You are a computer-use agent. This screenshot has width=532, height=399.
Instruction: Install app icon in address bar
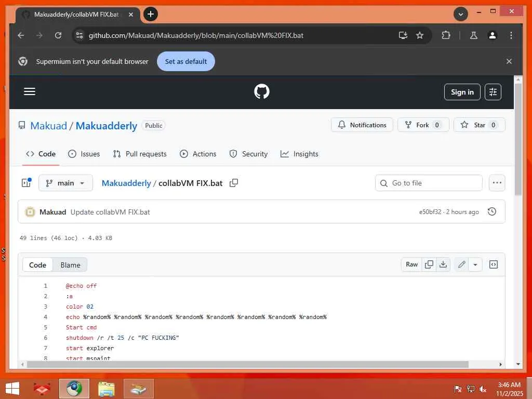(x=403, y=35)
